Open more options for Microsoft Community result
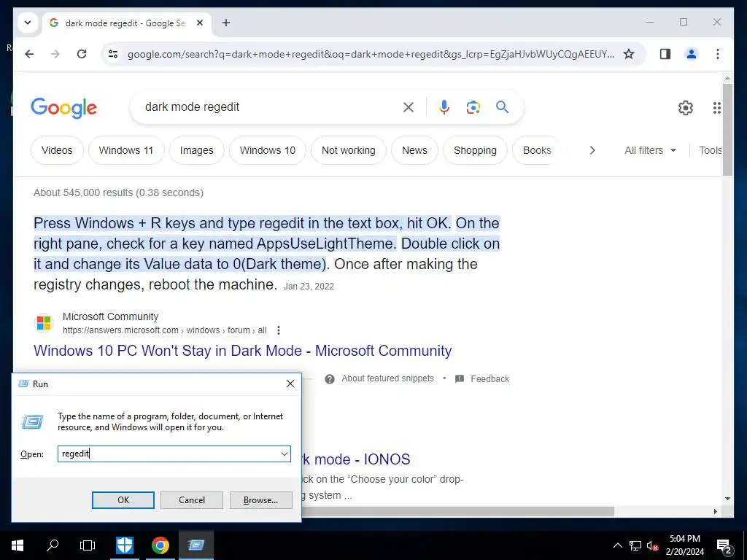Viewport: 747px width, 560px height. pyautogui.click(x=279, y=330)
